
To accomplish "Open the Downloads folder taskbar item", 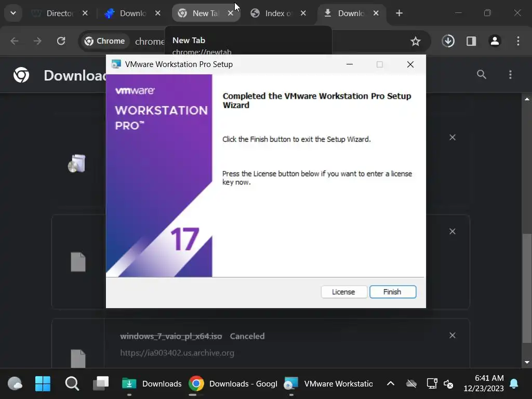I will [151, 384].
